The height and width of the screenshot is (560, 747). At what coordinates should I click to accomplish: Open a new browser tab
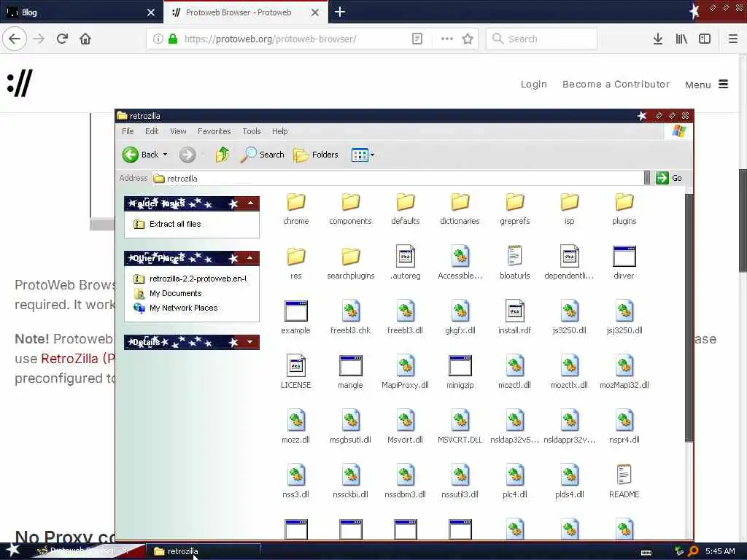(340, 12)
